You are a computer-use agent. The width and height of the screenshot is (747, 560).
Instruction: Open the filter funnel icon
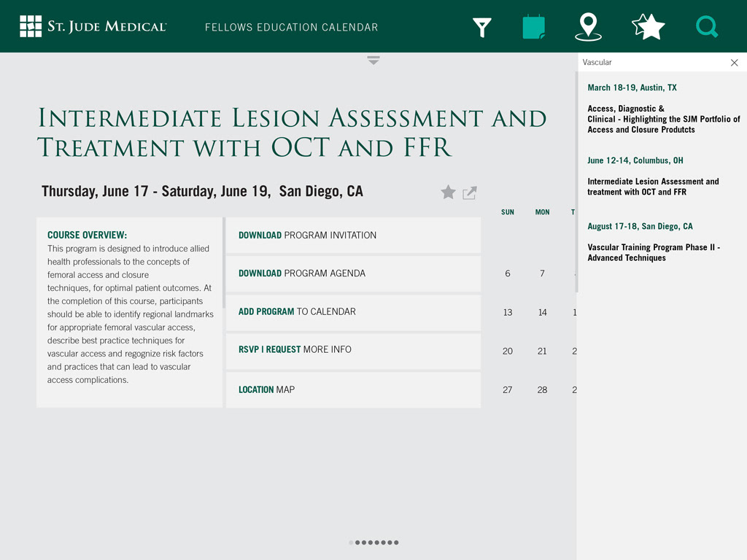[481, 27]
